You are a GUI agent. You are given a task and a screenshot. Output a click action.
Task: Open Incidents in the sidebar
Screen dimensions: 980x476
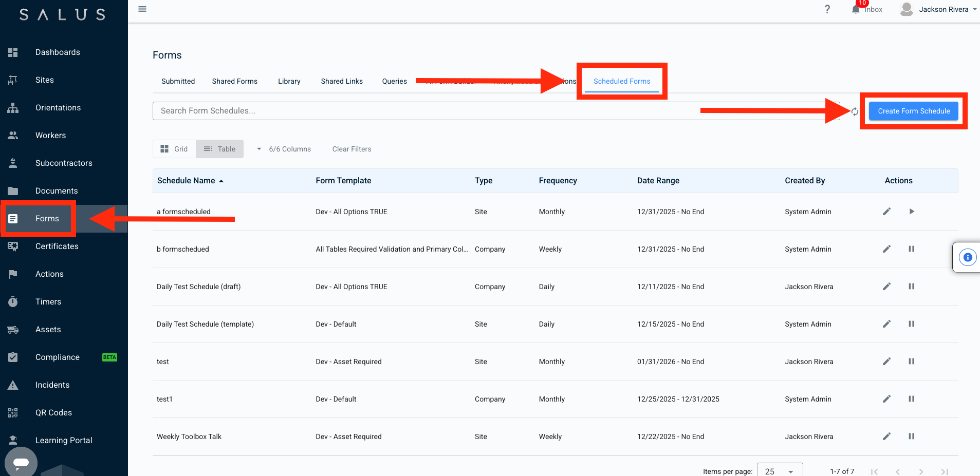tap(52, 385)
